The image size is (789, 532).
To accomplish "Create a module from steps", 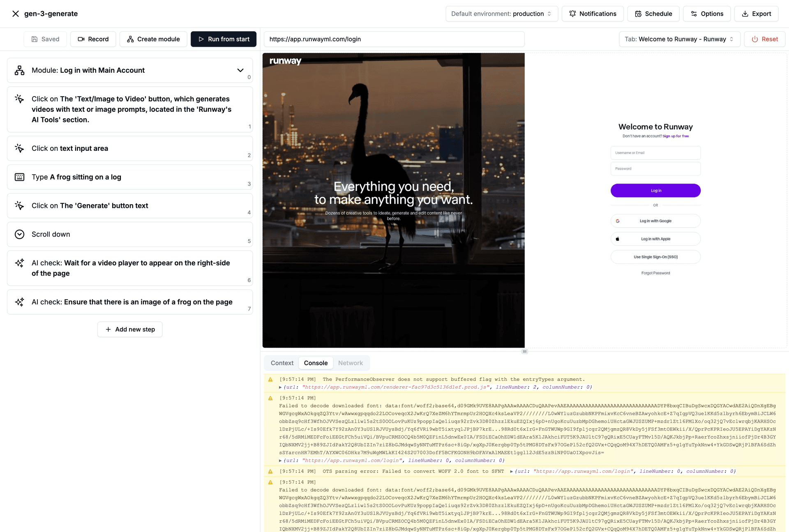I will 153,39.
